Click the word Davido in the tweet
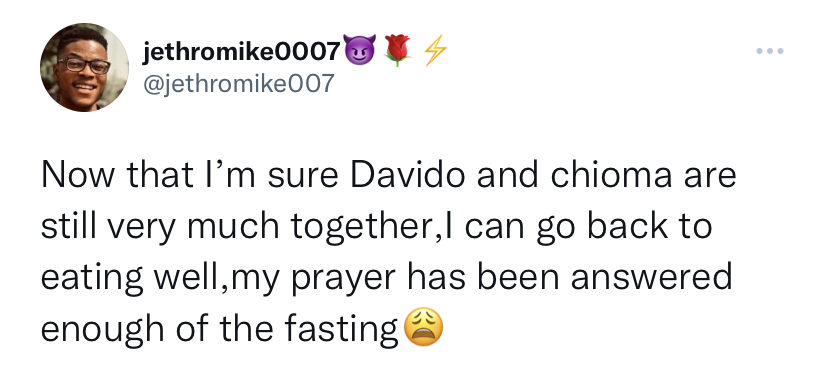This screenshot has height=382, width=828. tap(408, 175)
